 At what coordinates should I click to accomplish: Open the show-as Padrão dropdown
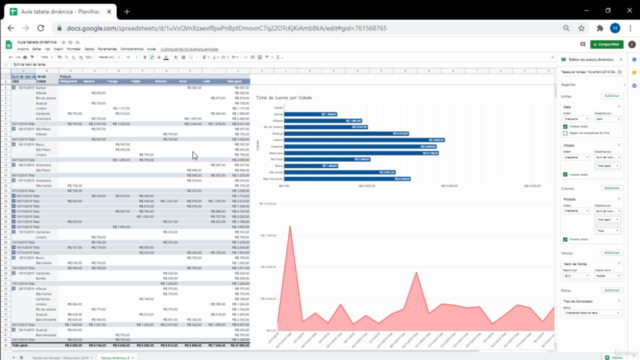tap(608, 276)
